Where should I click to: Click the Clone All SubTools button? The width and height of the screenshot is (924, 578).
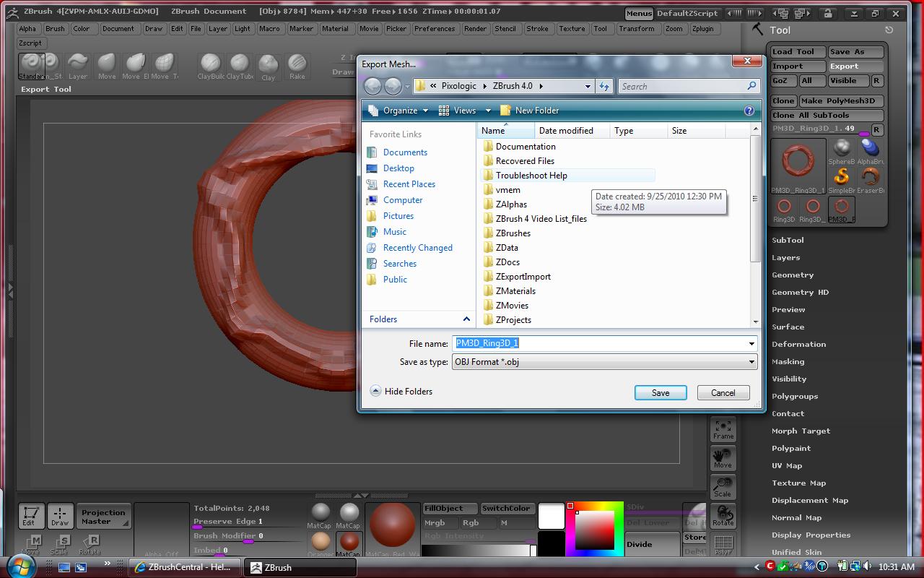click(827, 116)
